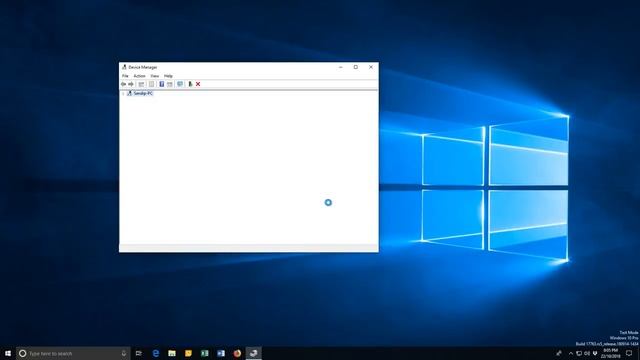Click the green device icon in toolbar
640x360 pixels.
click(190, 84)
